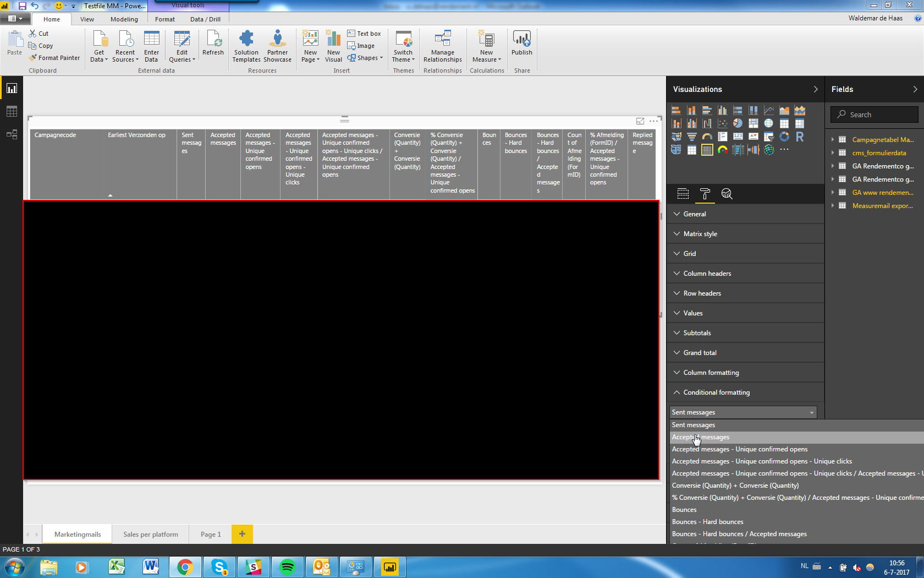The image size is (924, 578).
Task: Switch to Relationships view in left sidebar
Action: [x=12, y=134]
